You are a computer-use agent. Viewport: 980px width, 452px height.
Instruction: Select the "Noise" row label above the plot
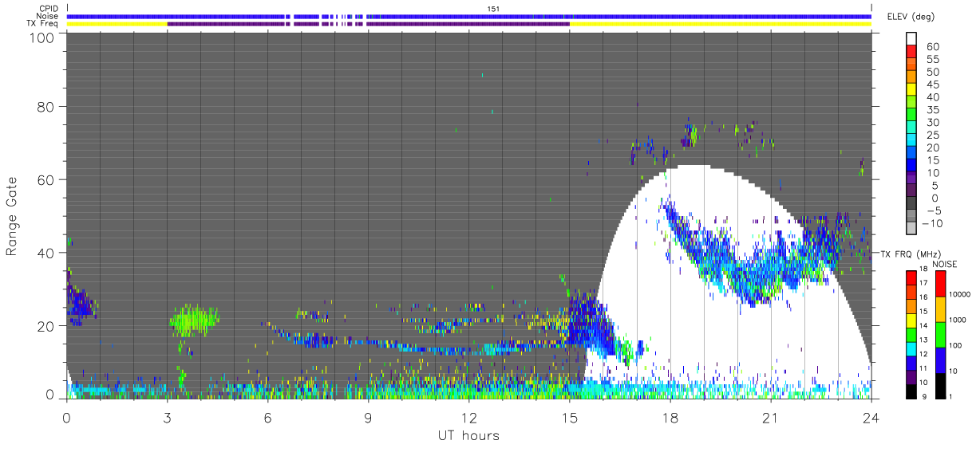point(48,16)
